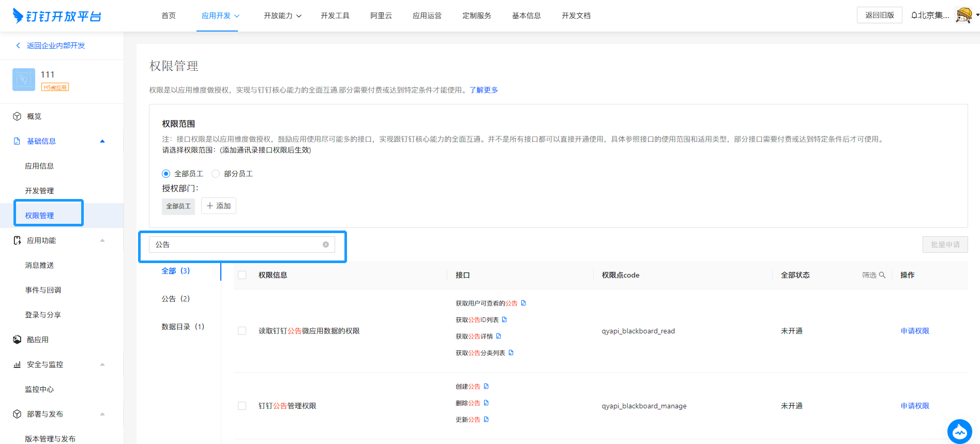Select the 公告 (2) category filter
The height and width of the screenshot is (444, 980).
(x=176, y=299)
